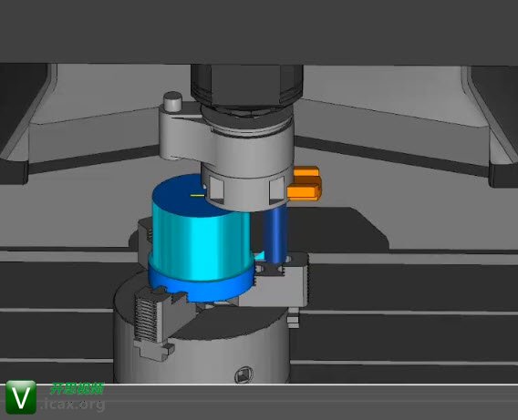Select the dark blue cylindrical tool
This screenshot has width=518, height=420.
click(x=275, y=232)
